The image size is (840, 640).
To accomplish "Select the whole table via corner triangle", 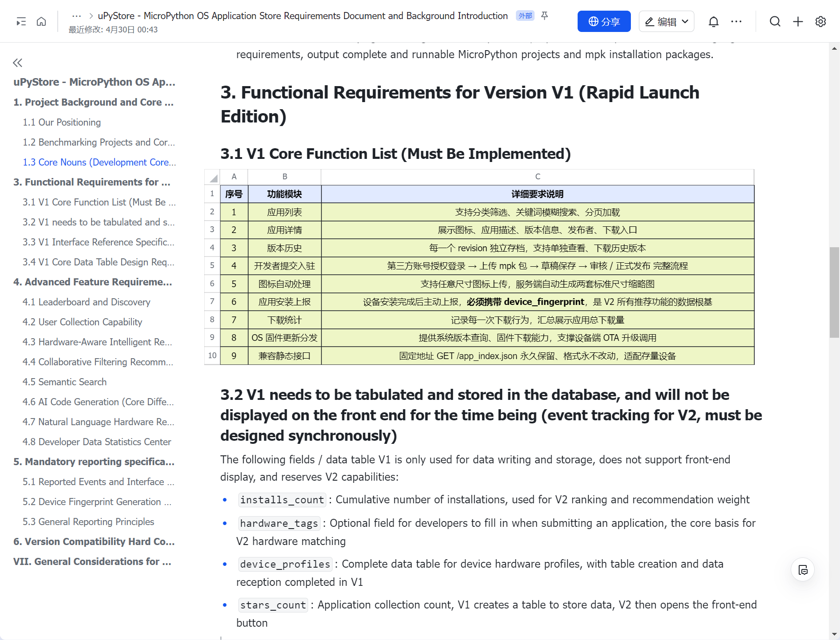I will (212, 177).
